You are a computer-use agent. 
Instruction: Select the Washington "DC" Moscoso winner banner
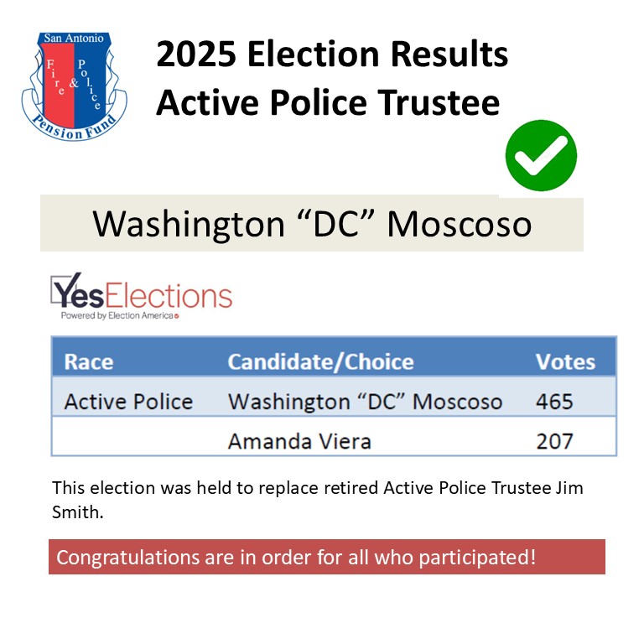point(312,224)
